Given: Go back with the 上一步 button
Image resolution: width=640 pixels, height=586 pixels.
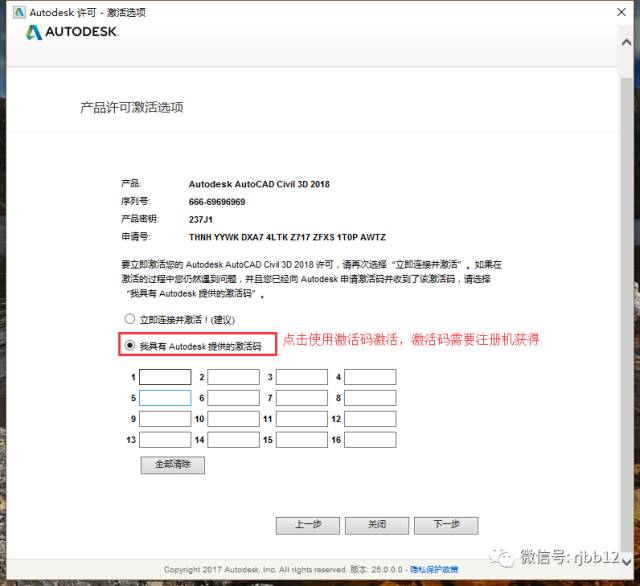Looking at the screenshot, I should tap(308, 524).
